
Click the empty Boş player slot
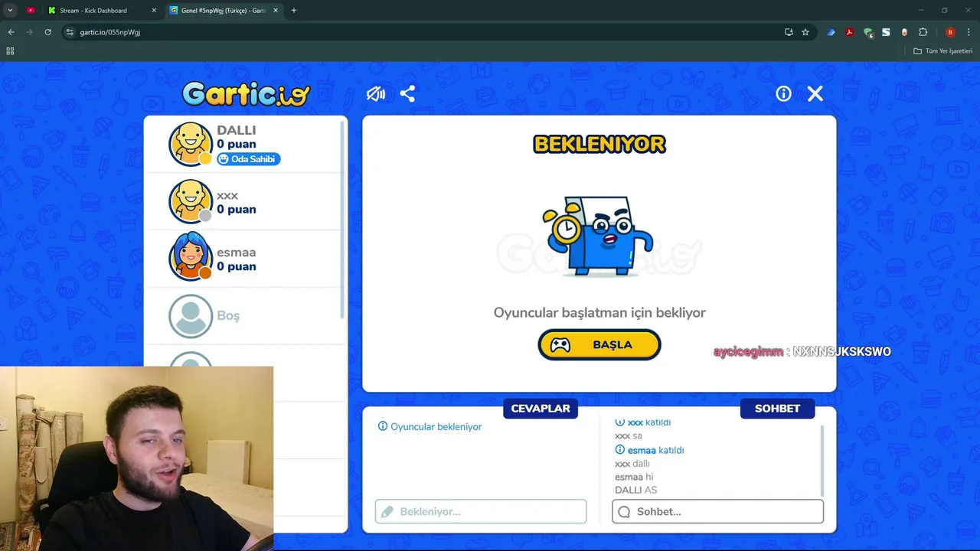(245, 315)
